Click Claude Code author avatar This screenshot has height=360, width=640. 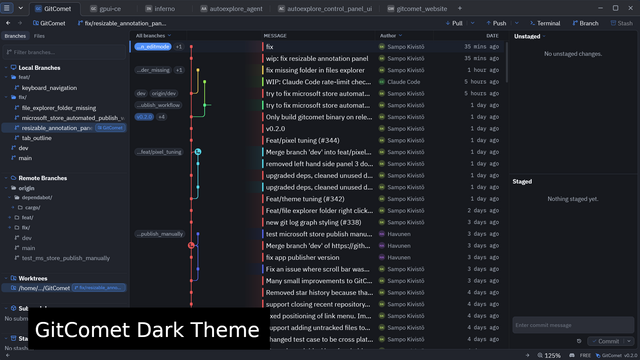382,82
